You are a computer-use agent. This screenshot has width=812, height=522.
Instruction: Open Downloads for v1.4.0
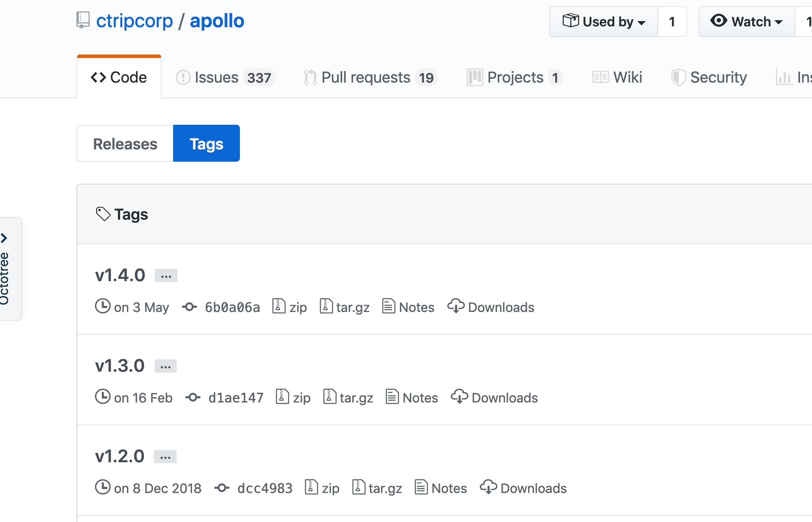point(501,307)
